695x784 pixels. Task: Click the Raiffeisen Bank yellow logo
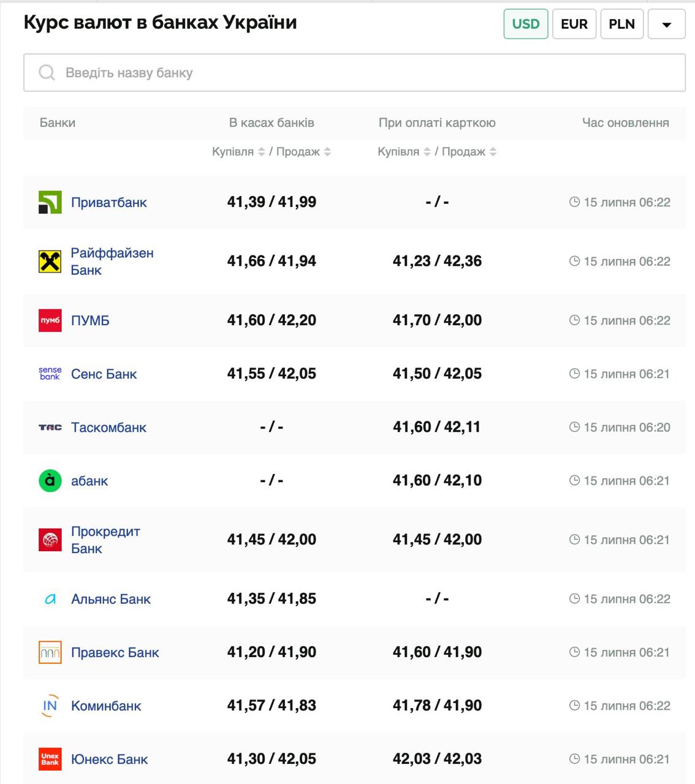tap(50, 262)
